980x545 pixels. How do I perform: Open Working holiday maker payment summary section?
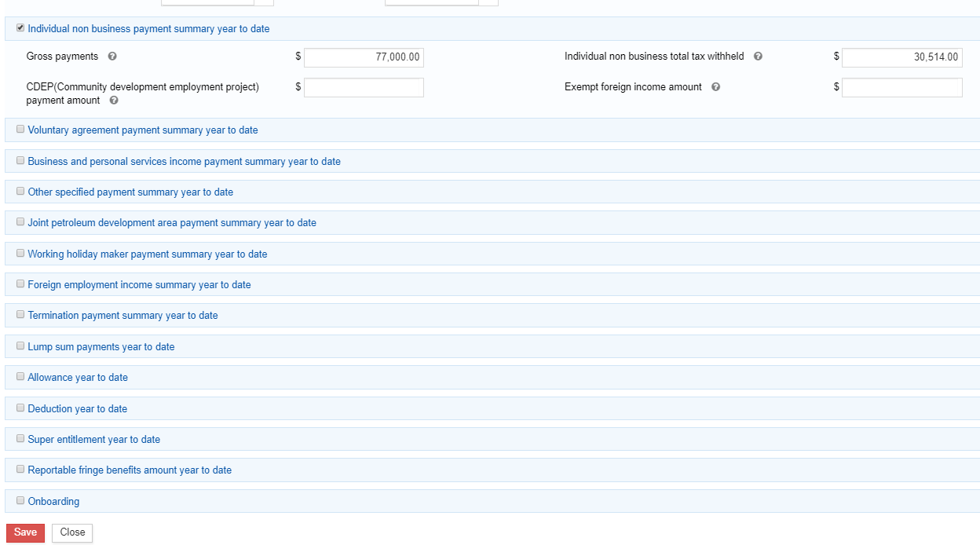(x=147, y=254)
